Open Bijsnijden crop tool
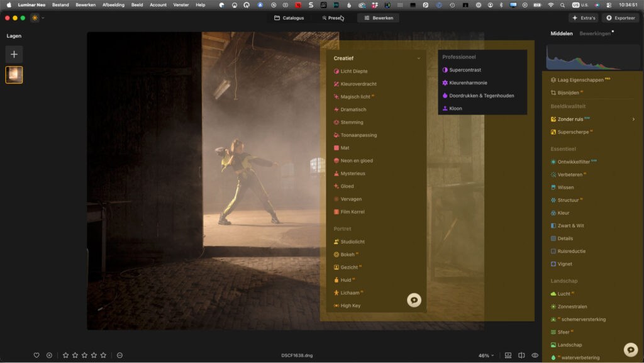The height and width of the screenshot is (363, 644). pos(567,93)
